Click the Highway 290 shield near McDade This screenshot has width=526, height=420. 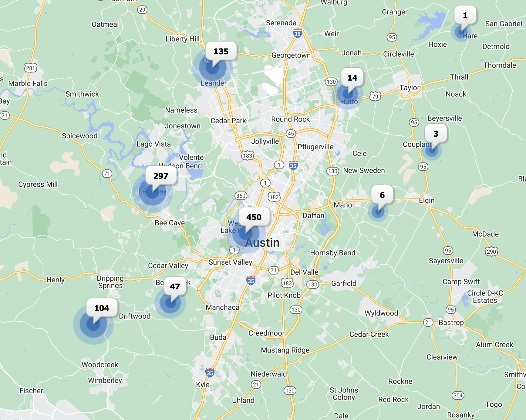point(491,252)
